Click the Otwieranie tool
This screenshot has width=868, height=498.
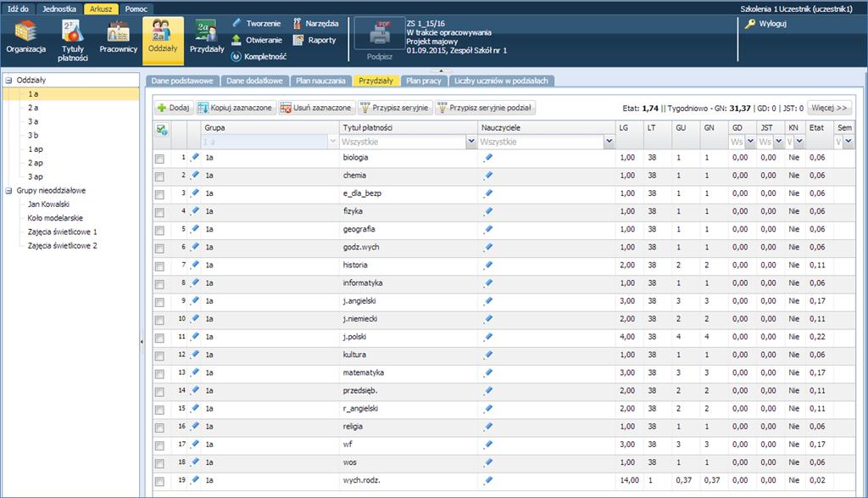(256, 40)
